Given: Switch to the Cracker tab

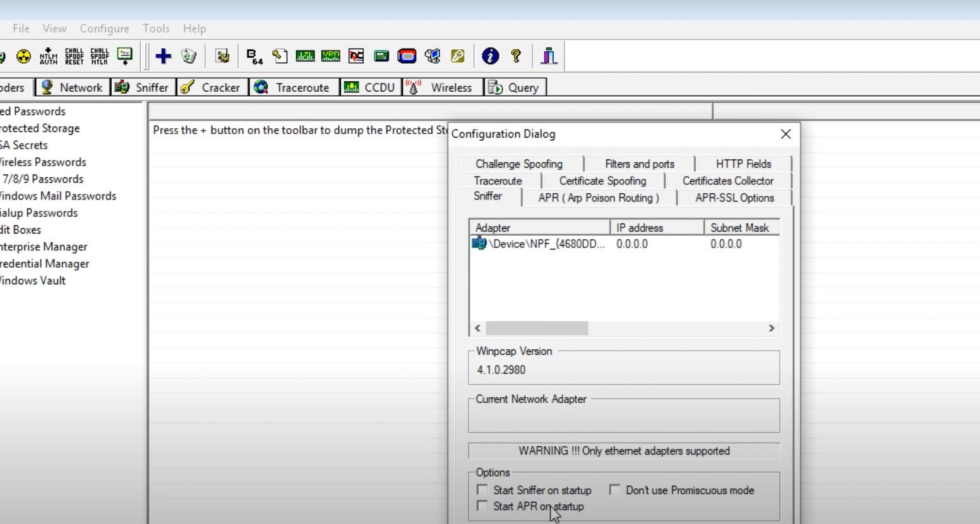Looking at the screenshot, I should point(211,88).
